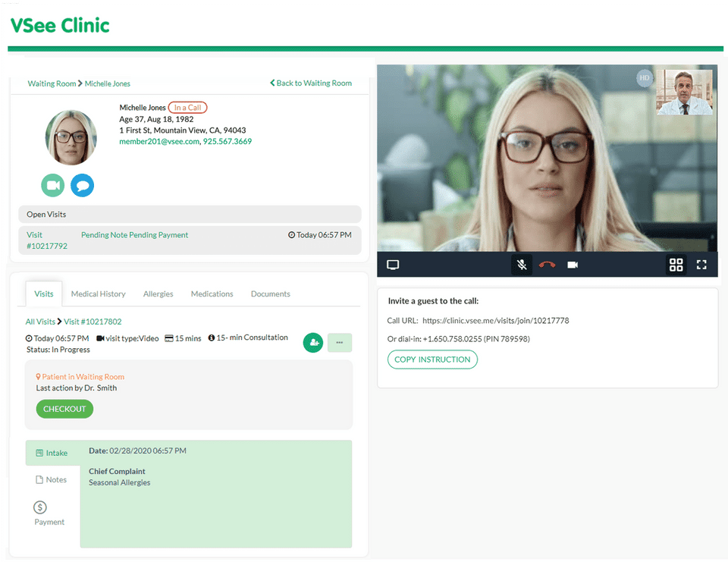Select the Intake side tab
Viewport: 728px width, 562px height.
(52, 453)
